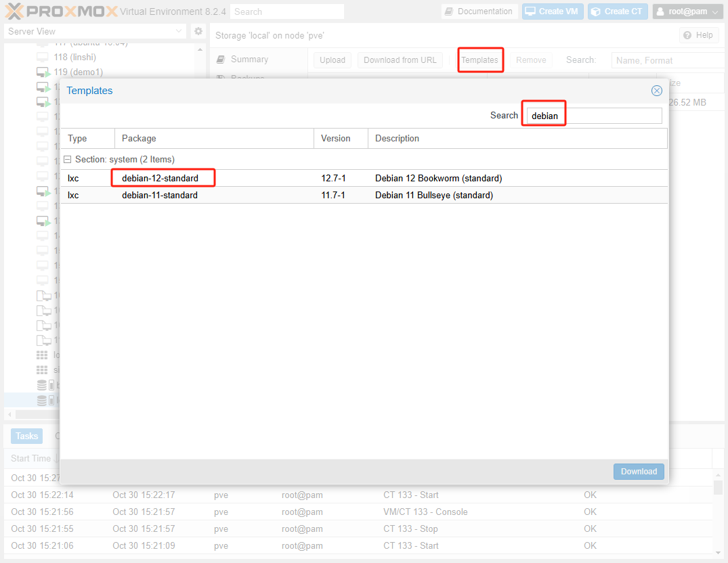Select the debian-12-standard template row

[x=364, y=178]
